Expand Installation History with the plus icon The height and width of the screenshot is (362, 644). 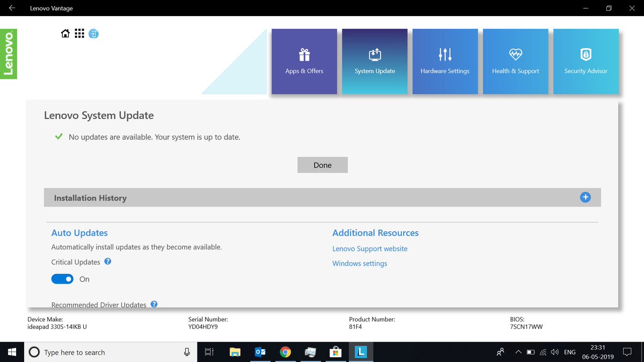click(x=586, y=197)
